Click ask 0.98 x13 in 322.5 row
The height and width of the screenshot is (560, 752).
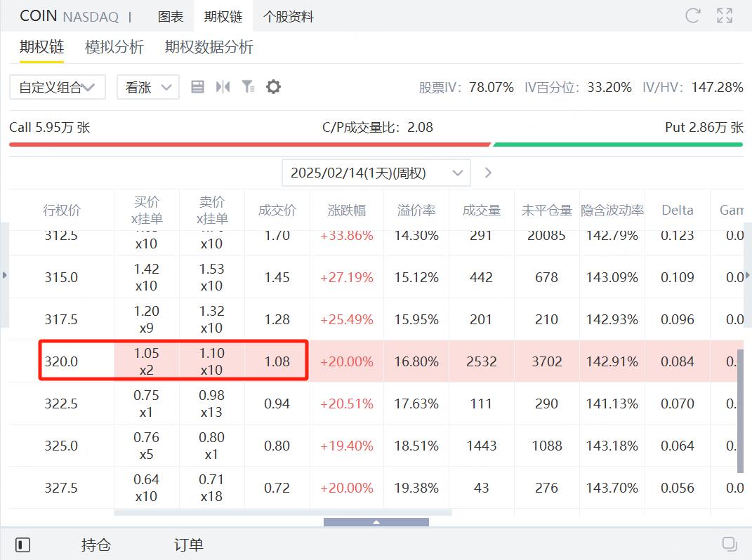[x=212, y=404]
